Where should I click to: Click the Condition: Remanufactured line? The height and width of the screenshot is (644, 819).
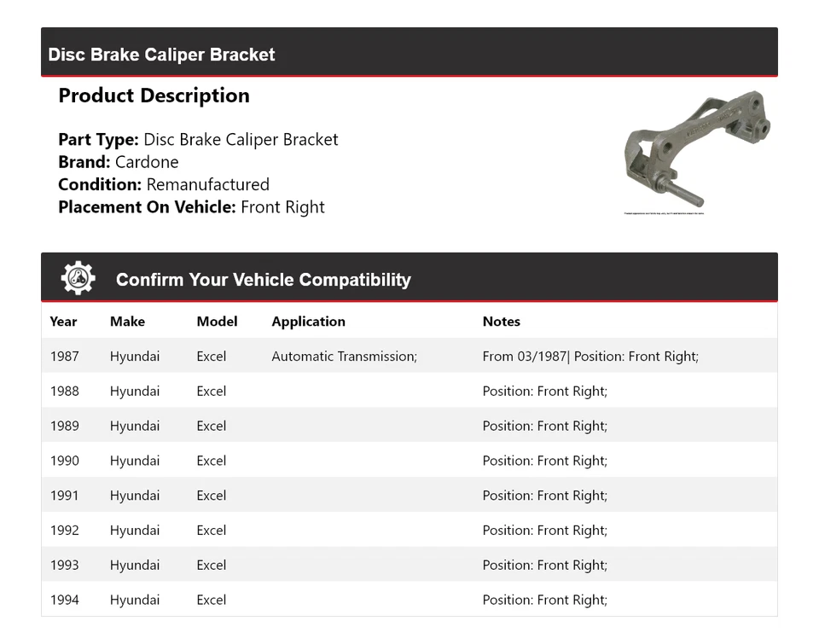tap(164, 184)
